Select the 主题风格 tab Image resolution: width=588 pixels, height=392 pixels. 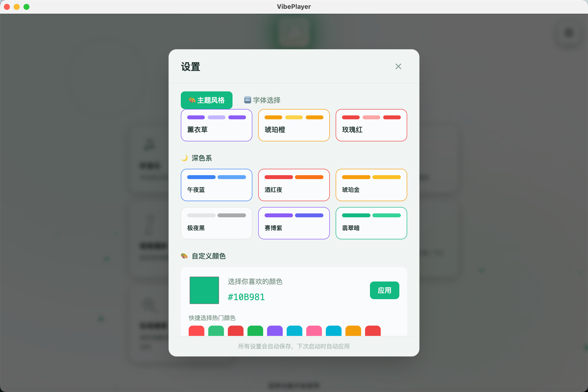(x=207, y=100)
